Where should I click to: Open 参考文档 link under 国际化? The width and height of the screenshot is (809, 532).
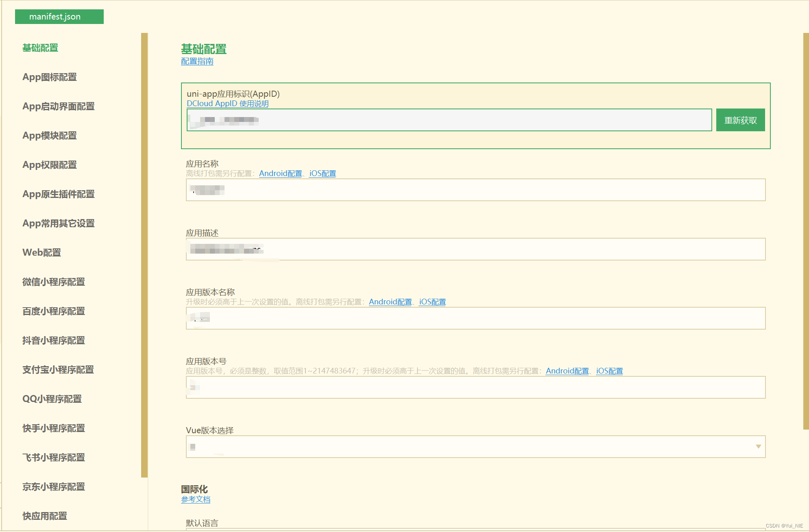click(x=196, y=499)
